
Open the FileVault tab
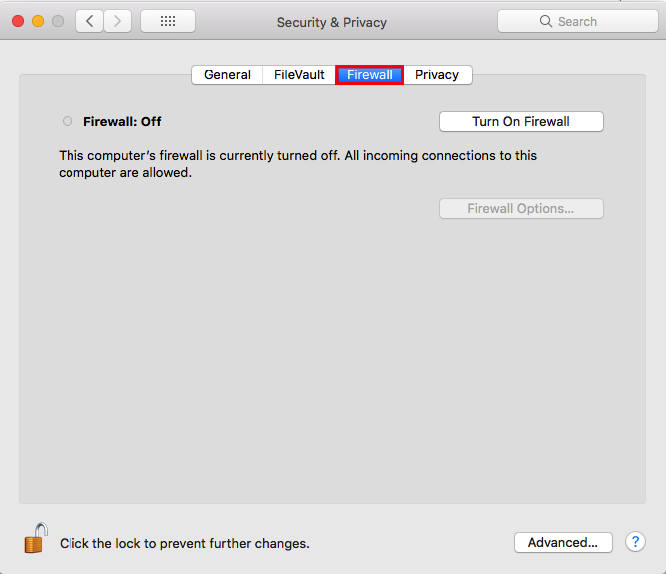pos(299,75)
